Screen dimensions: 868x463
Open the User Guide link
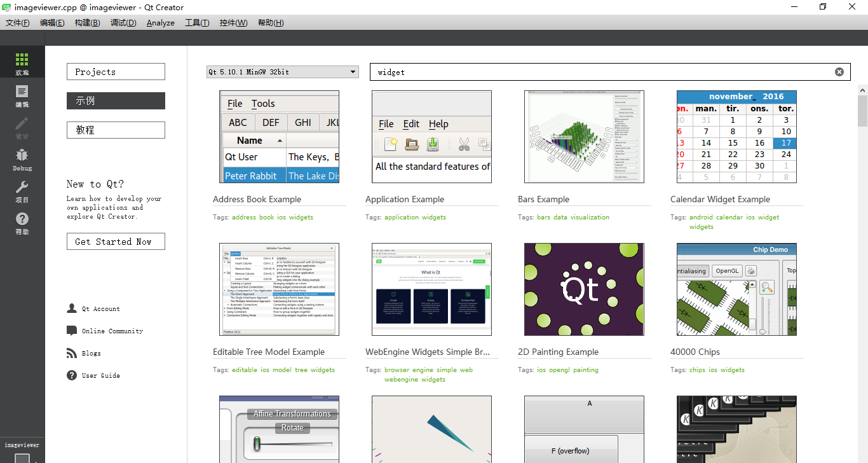click(x=101, y=376)
